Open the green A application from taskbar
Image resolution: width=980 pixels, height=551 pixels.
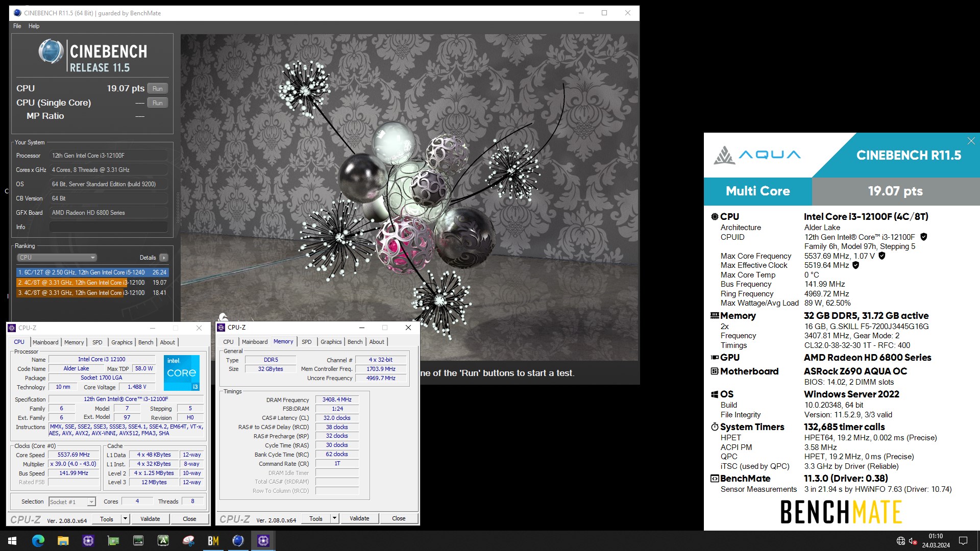[x=163, y=541]
